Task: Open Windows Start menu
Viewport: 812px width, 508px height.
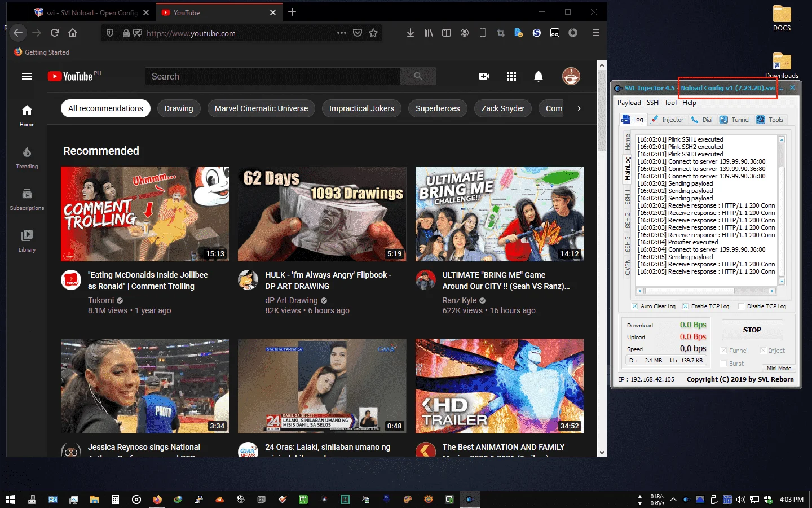Action: coord(10,500)
